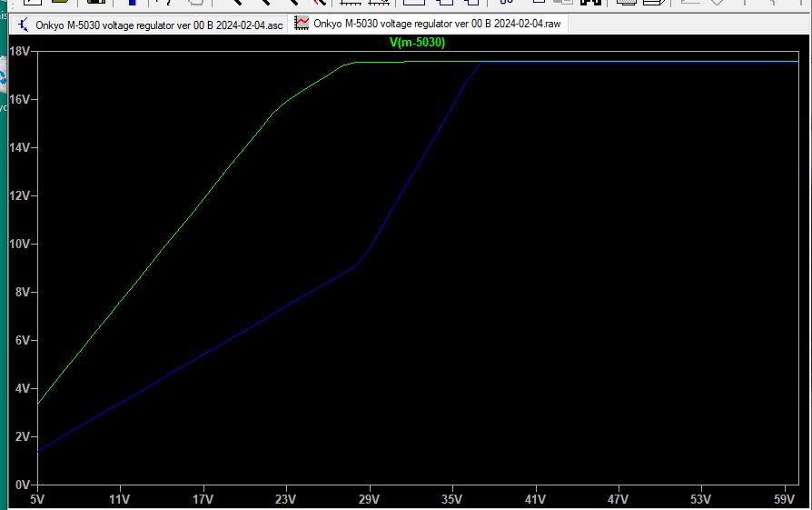Click the 53V horizontal axis label
Screen dimensions: 812x510
[x=701, y=499]
